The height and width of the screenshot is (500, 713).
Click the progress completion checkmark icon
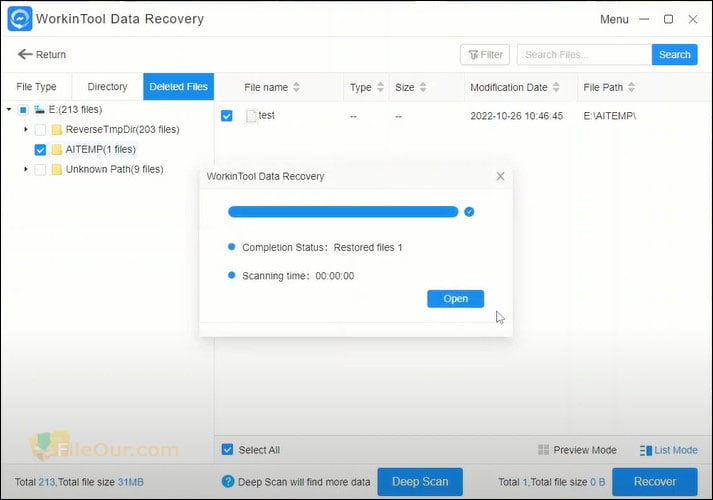point(469,212)
